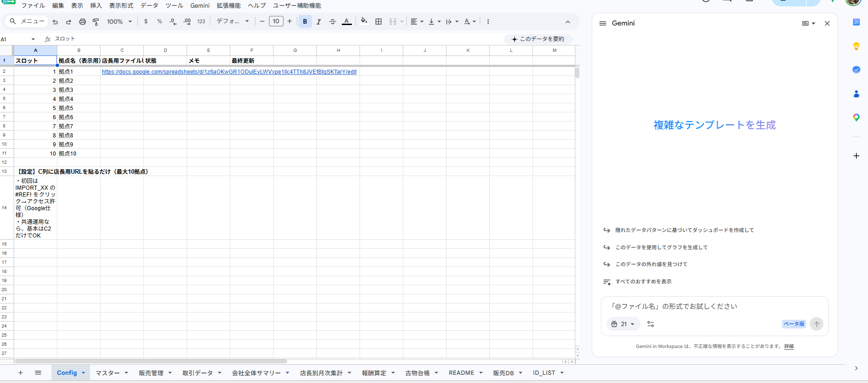The height and width of the screenshot is (383, 868).
Task: Open the Google Maps side panel icon
Action: [856, 117]
